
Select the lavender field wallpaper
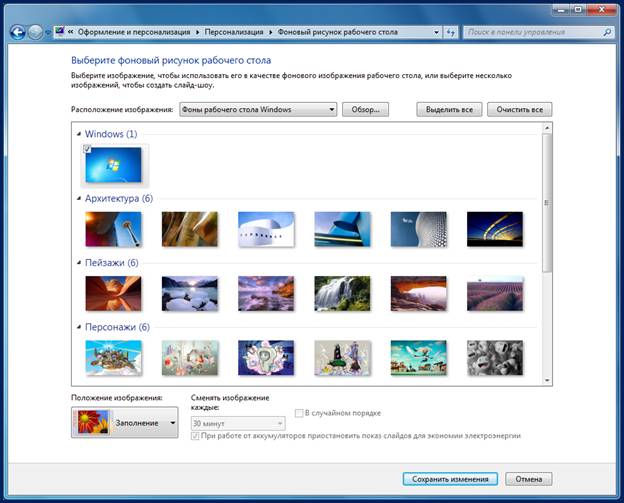pyautogui.click(x=495, y=294)
